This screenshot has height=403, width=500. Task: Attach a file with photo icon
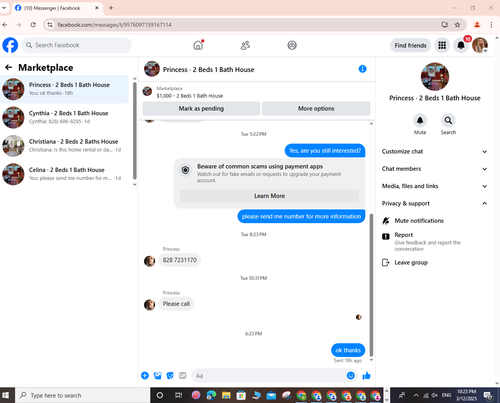pyautogui.click(x=158, y=376)
